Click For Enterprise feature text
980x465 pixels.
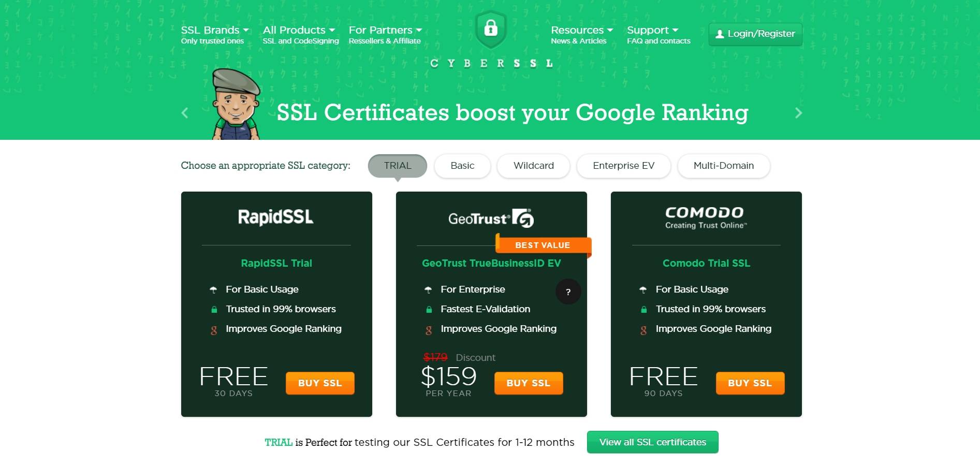click(x=473, y=289)
